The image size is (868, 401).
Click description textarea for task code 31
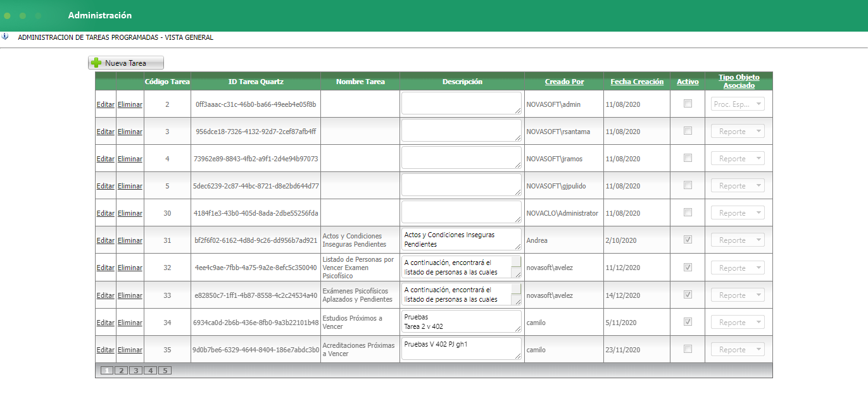[x=462, y=239]
